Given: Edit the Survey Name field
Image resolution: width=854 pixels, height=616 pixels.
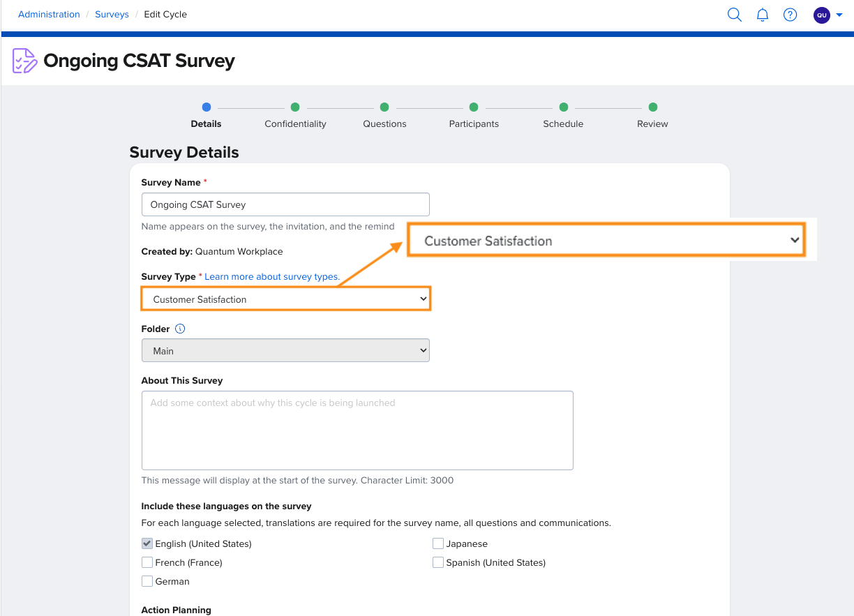Looking at the screenshot, I should coord(285,204).
